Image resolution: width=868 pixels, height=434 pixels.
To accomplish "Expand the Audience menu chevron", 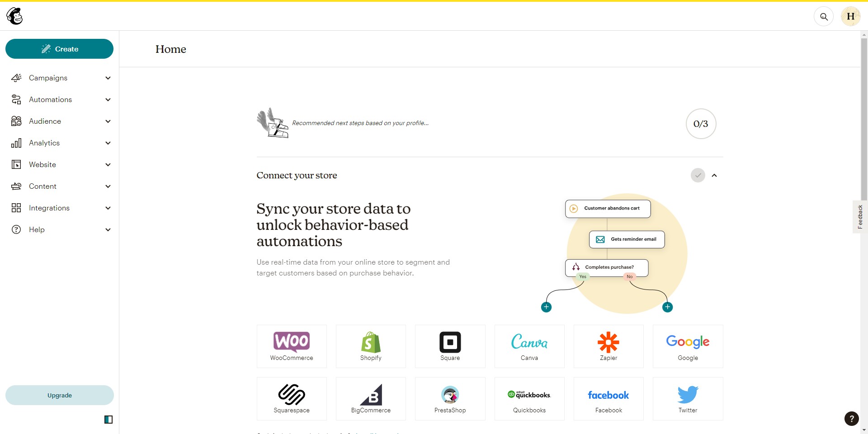I will 108,121.
